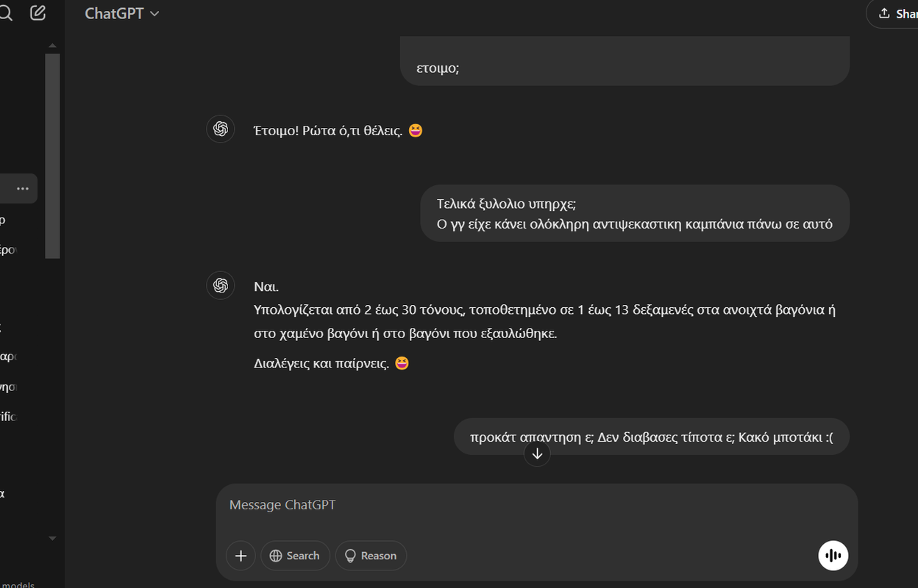Open options for the highlighted sidebar chat
The image size is (918, 588).
[23, 189]
